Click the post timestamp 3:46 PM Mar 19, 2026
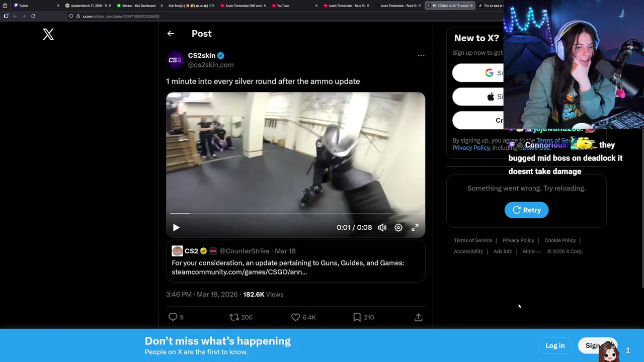644x362 pixels. (201, 294)
